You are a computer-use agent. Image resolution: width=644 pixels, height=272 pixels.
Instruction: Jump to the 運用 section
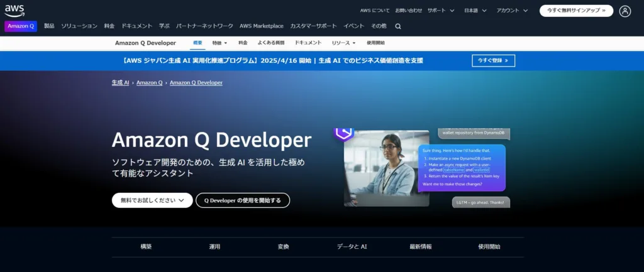pos(215,247)
